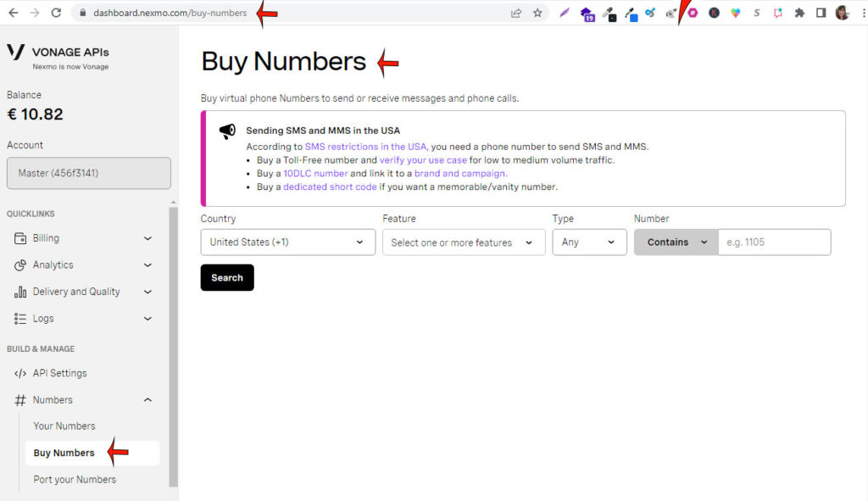Expand the Delivery and Quality chevron
Viewport: 868px width, 501px height.
pos(147,292)
